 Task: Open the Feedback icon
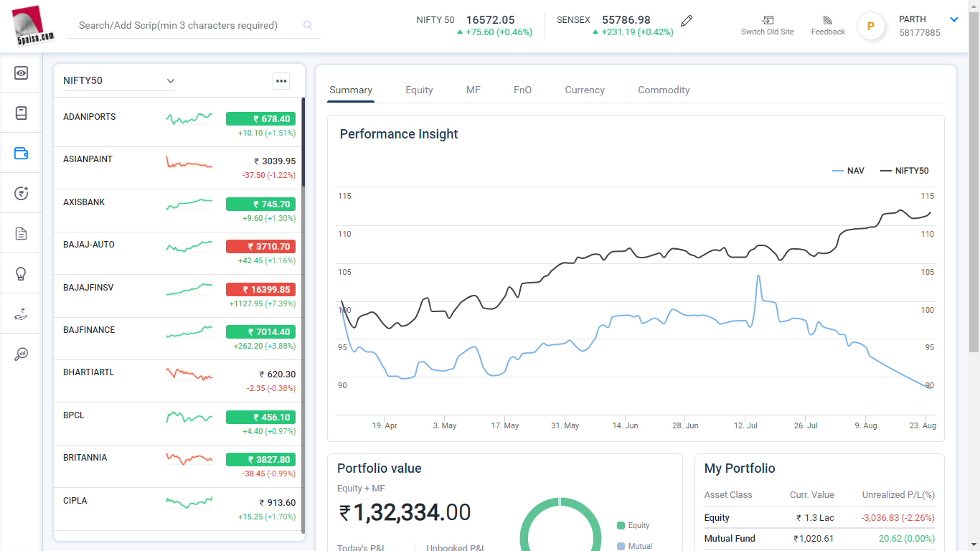coord(828,20)
